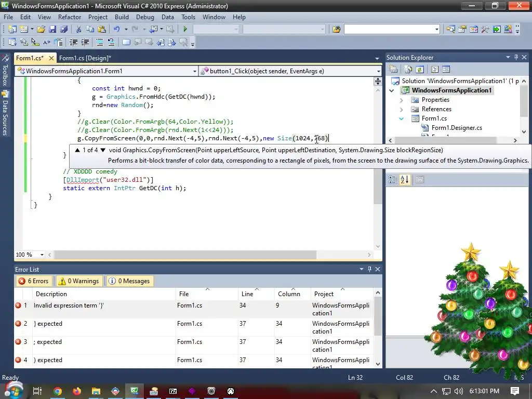The image size is (532, 399).
Task: Undo the last edit with the blue arrow
Action: [x=117, y=29]
